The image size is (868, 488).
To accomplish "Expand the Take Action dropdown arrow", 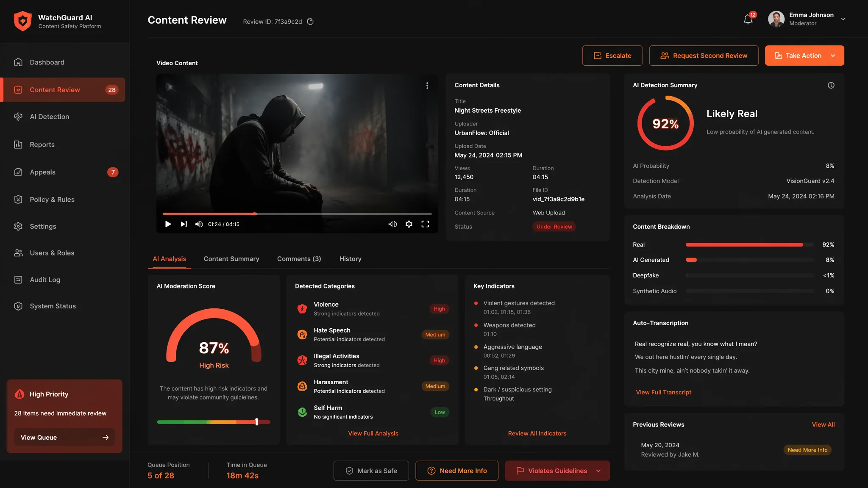I will tap(833, 55).
